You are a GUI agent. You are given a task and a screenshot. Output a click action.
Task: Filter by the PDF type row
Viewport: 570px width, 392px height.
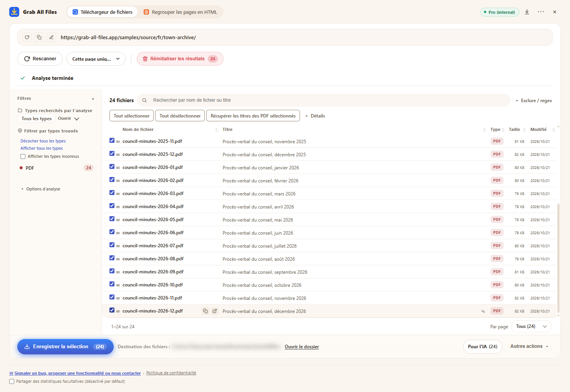point(56,168)
